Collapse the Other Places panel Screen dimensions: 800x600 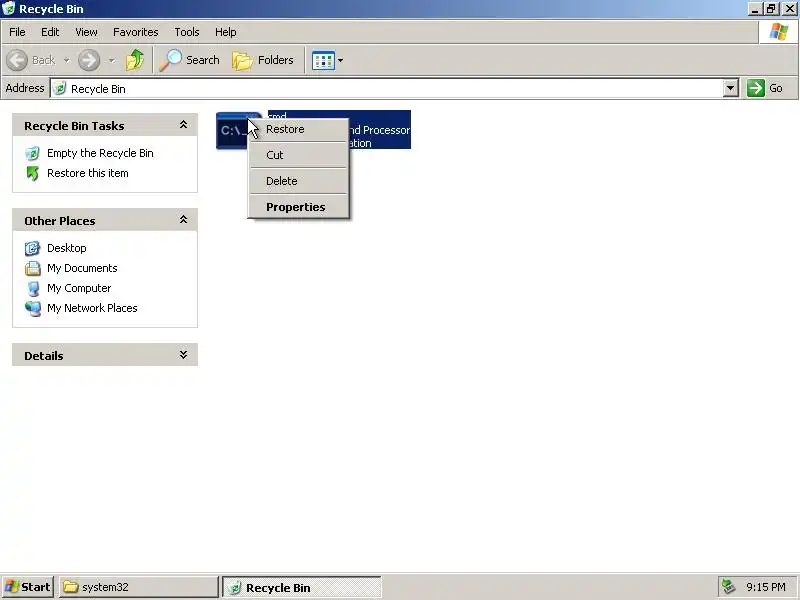click(x=183, y=220)
